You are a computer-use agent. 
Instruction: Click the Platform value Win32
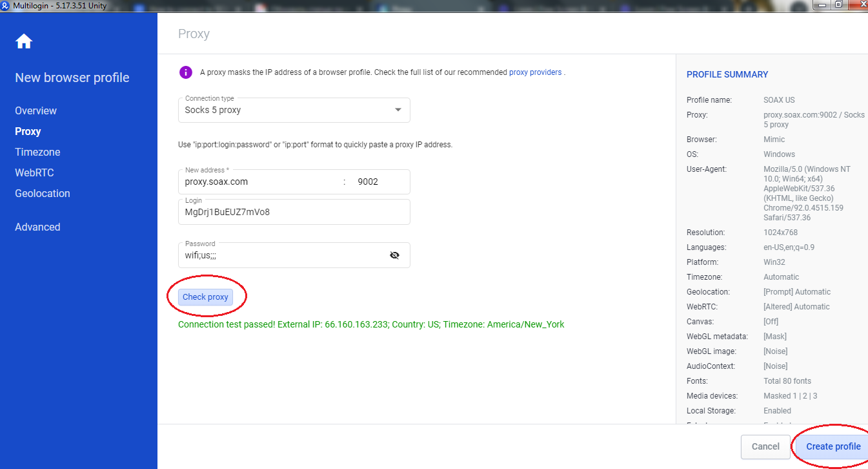click(x=774, y=262)
